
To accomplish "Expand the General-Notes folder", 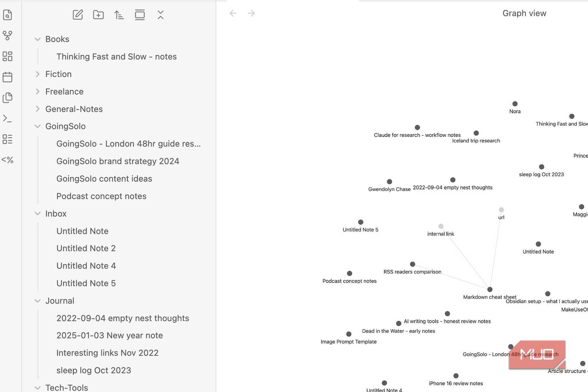I will tap(37, 109).
